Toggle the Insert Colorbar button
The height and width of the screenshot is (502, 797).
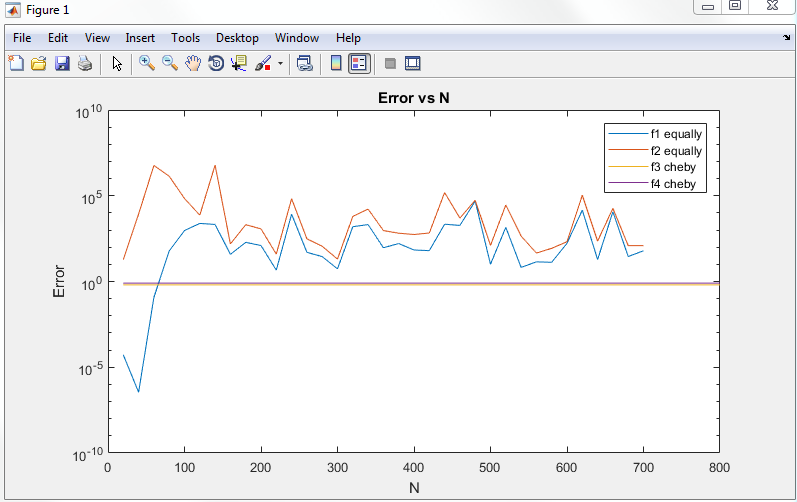(336, 63)
